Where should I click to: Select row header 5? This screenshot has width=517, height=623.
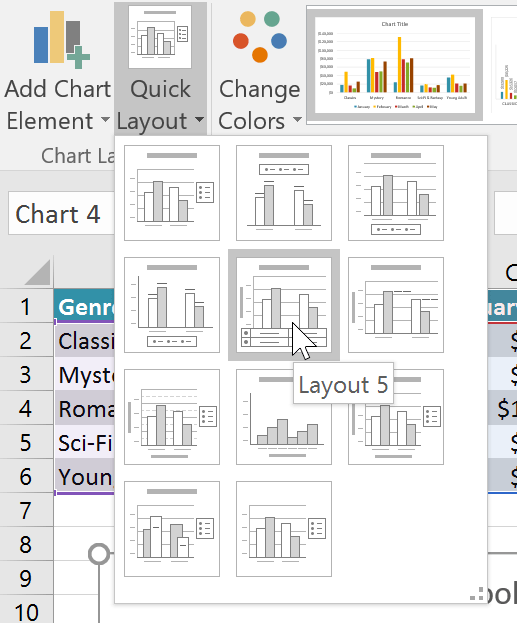tap(26, 442)
